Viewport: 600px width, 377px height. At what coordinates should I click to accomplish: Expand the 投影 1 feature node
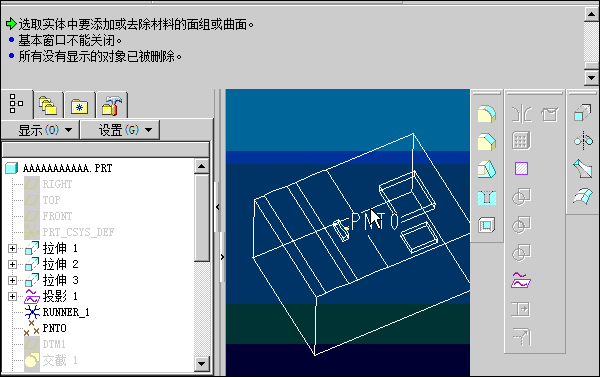(x=12, y=296)
